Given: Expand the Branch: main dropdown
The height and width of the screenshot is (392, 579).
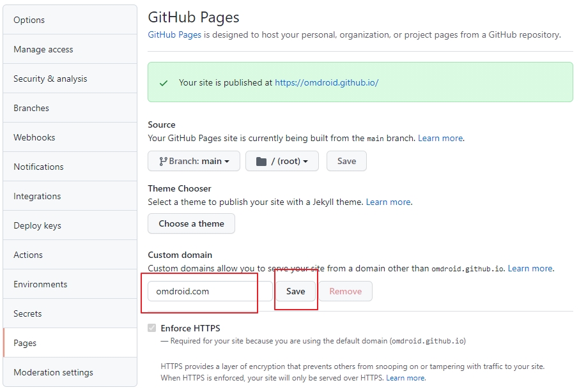Looking at the screenshot, I should point(194,161).
